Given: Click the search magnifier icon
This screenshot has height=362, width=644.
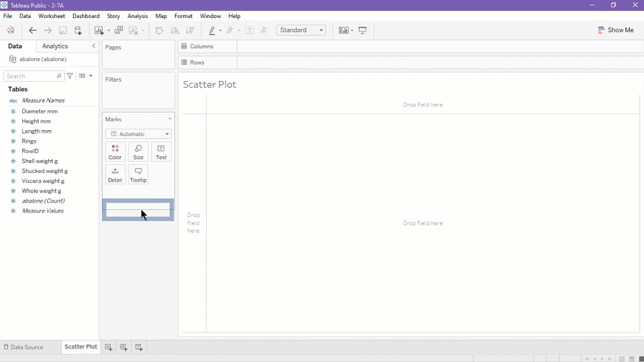Looking at the screenshot, I should coord(59,76).
